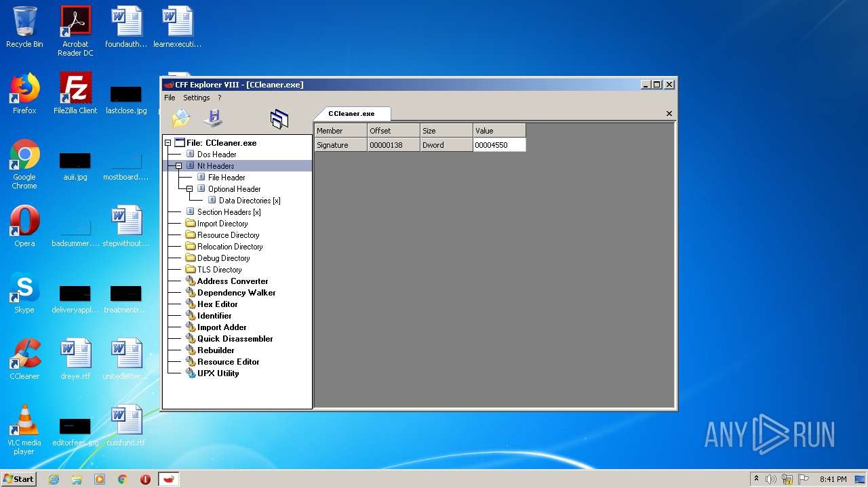
Task: Open Acrobat Reader DC desktop shortcut
Action: [75, 31]
